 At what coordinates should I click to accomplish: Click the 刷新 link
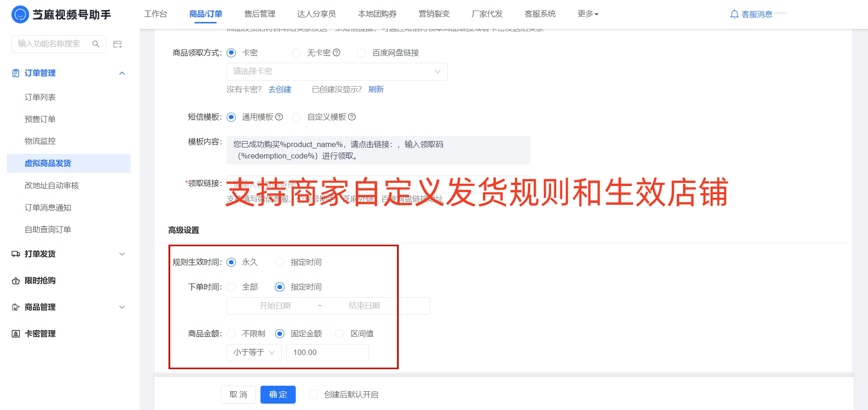click(376, 89)
